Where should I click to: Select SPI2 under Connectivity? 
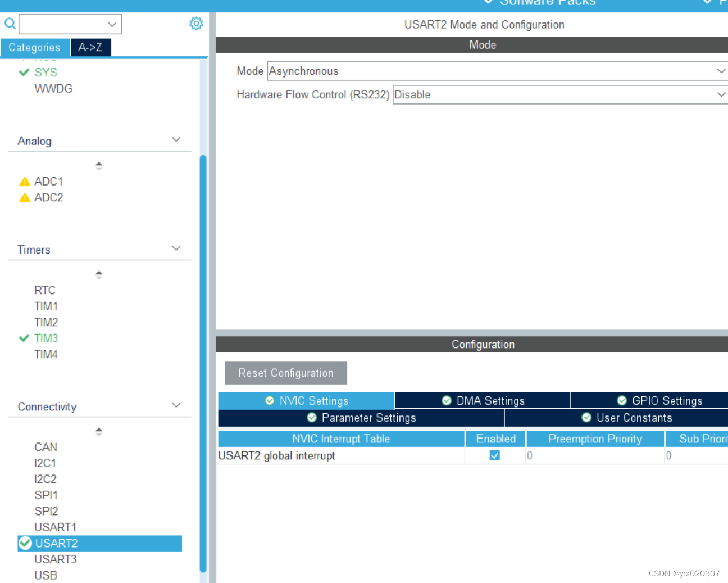46,512
